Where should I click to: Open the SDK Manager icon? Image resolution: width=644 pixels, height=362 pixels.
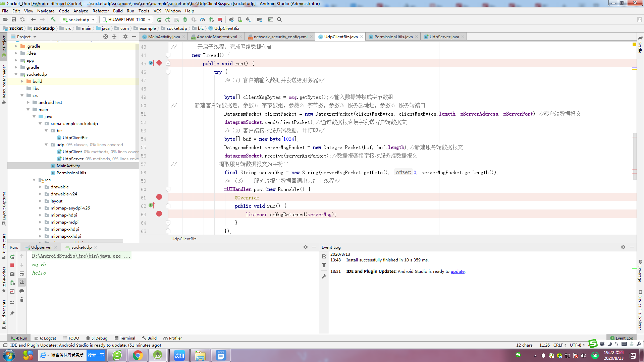(x=249, y=20)
